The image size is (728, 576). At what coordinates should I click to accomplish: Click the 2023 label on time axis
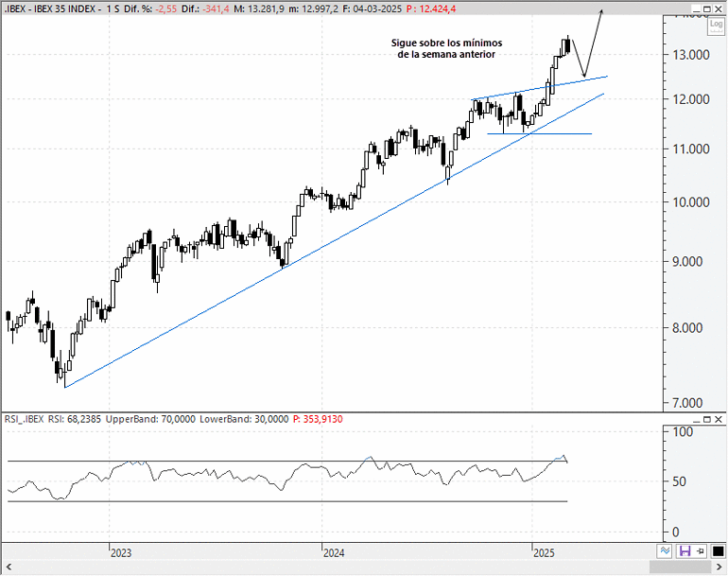(121, 552)
